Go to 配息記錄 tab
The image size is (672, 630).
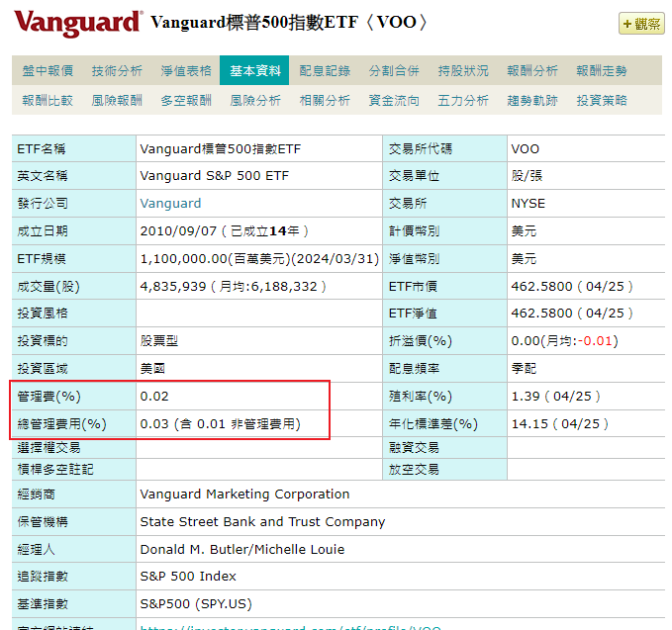(x=325, y=70)
